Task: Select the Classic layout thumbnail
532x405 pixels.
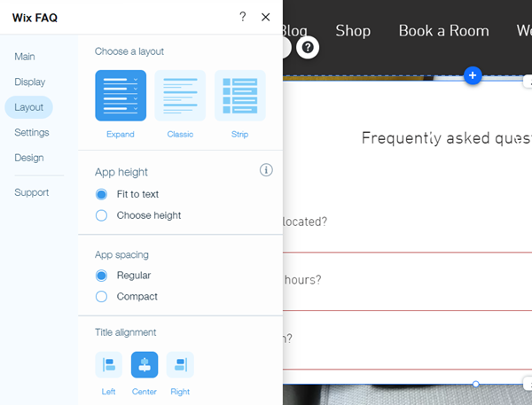Action: (180, 96)
